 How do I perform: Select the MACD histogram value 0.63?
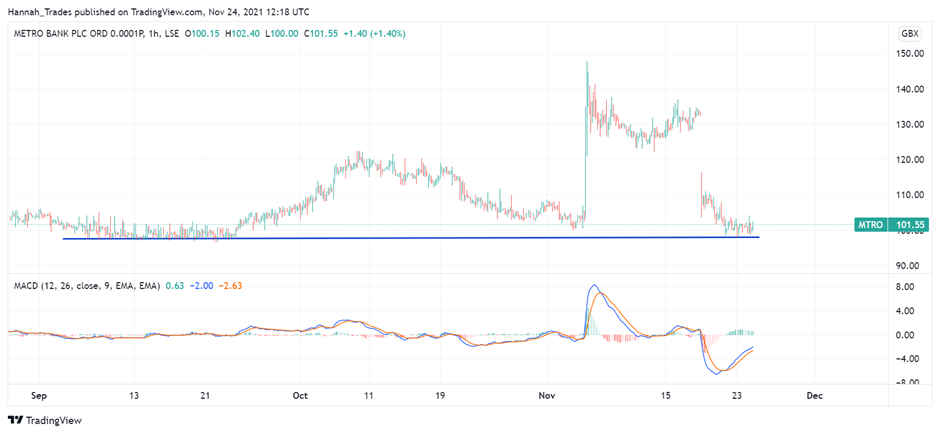pos(174,287)
